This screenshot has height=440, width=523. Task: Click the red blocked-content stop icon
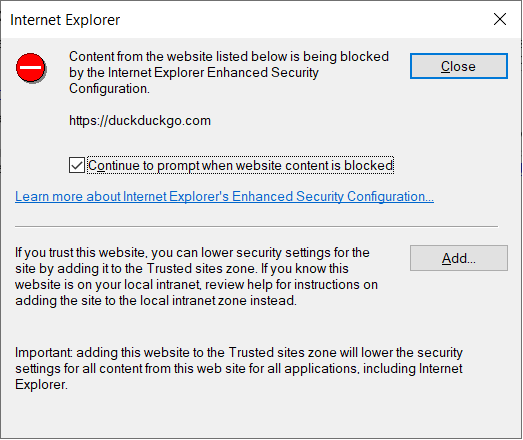pos(31,68)
